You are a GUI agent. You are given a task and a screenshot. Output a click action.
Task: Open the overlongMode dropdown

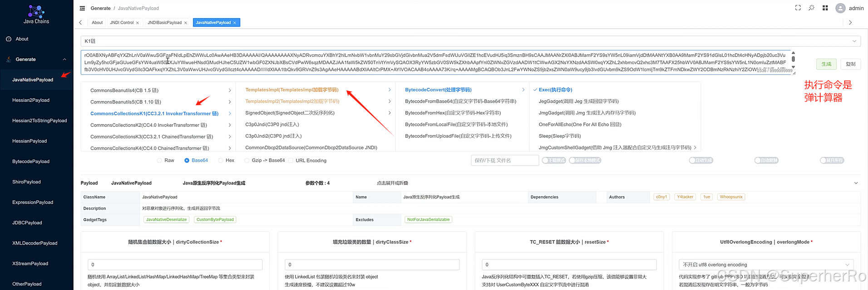point(766,265)
